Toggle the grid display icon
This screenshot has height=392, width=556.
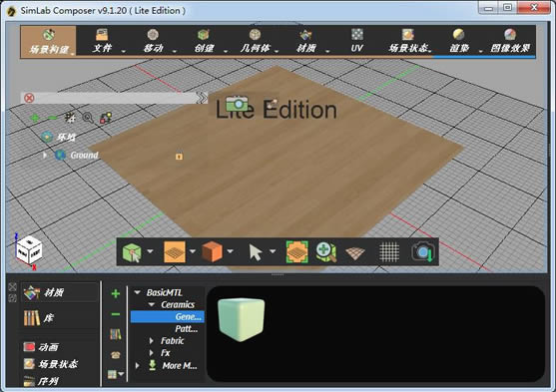pos(389,252)
